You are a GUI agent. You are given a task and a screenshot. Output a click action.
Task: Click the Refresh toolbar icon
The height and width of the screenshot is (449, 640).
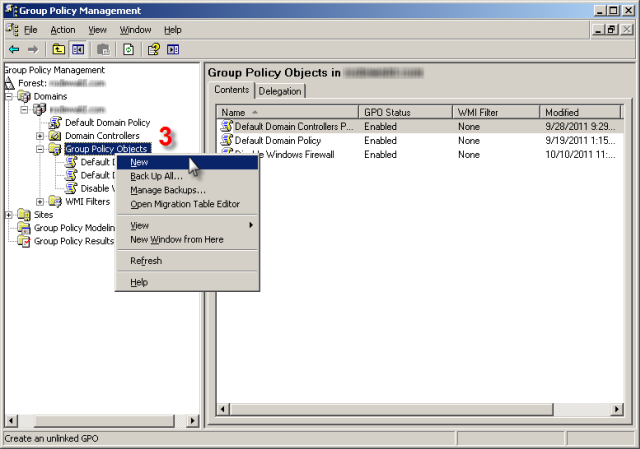(x=128, y=49)
